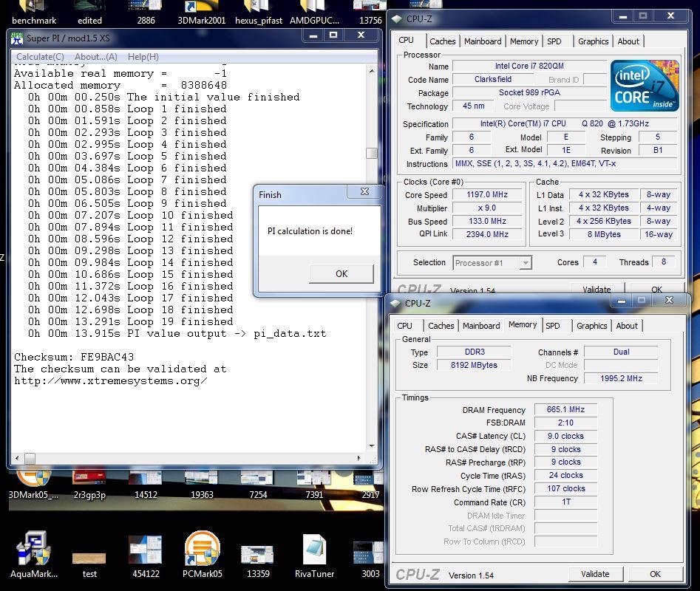
Task: Open the 14512 screenshot icon
Action: [146, 485]
